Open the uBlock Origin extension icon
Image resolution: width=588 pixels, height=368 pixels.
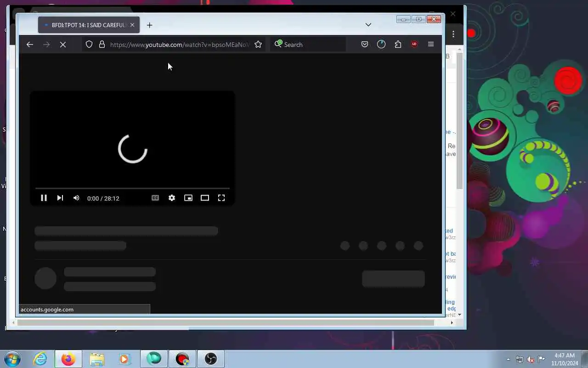(x=414, y=45)
